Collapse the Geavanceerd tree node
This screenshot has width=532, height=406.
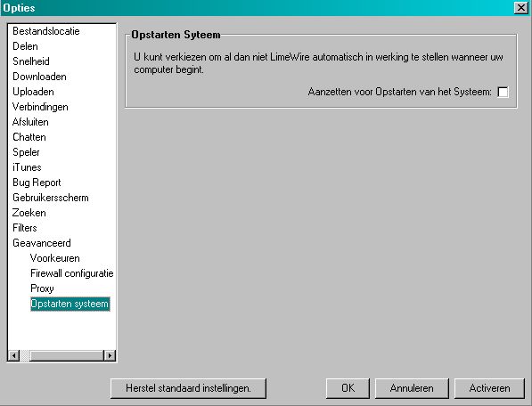[x=42, y=243]
